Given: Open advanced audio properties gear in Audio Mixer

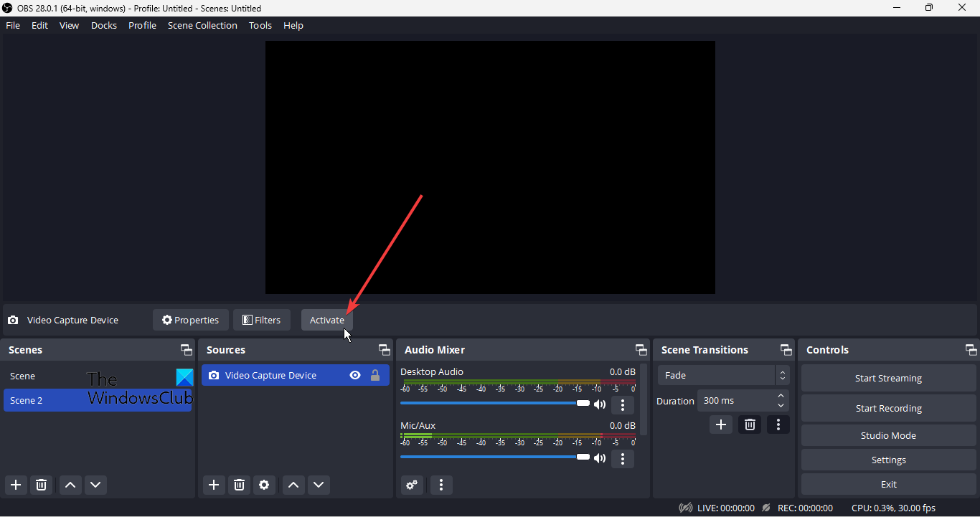Looking at the screenshot, I should pyautogui.click(x=412, y=485).
